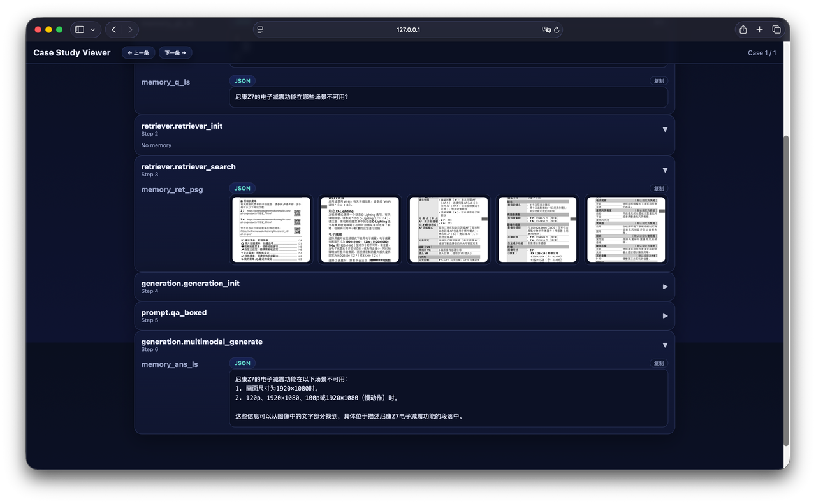Image resolution: width=816 pixels, height=504 pixels.
Task: Open the sidebar options chevron dropdown
Action: (x=93, y=29)
